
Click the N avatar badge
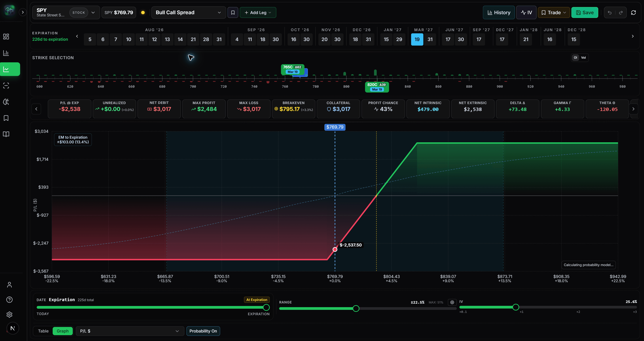13,328
